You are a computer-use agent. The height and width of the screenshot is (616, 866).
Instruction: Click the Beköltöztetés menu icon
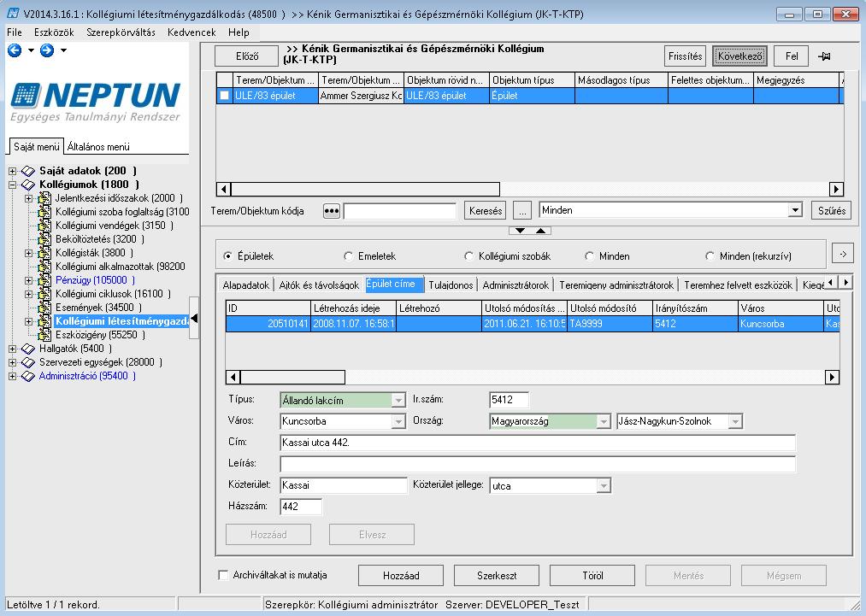click(44, 239)
